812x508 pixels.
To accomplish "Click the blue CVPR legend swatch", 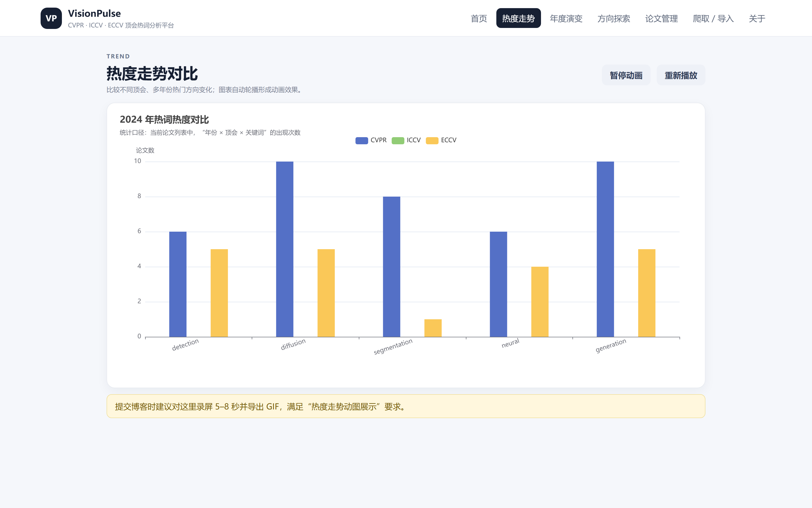I will click(362, 140).
